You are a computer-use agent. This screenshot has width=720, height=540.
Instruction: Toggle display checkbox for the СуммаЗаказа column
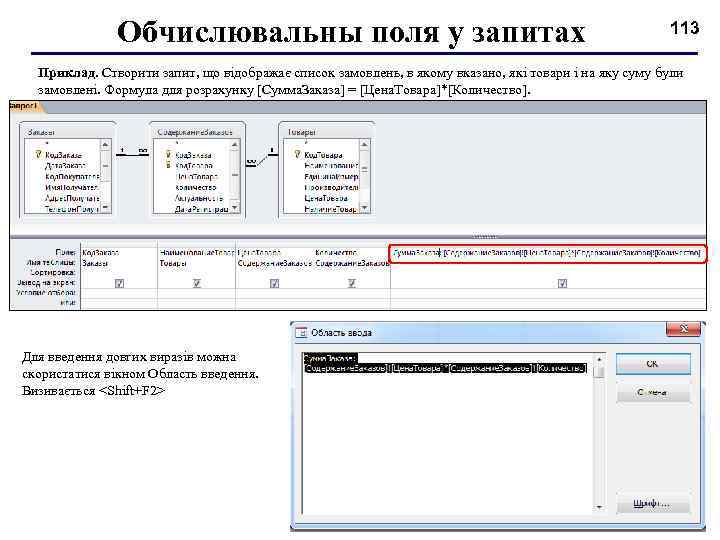562,283
